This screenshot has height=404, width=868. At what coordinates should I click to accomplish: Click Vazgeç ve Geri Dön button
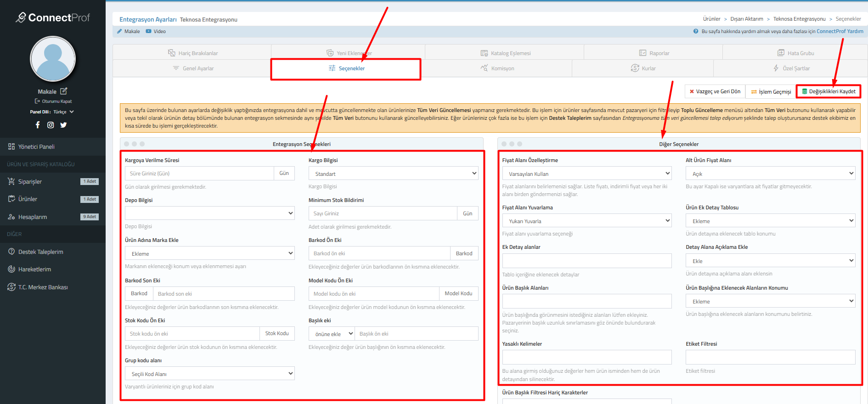click(x=715, y=91)
